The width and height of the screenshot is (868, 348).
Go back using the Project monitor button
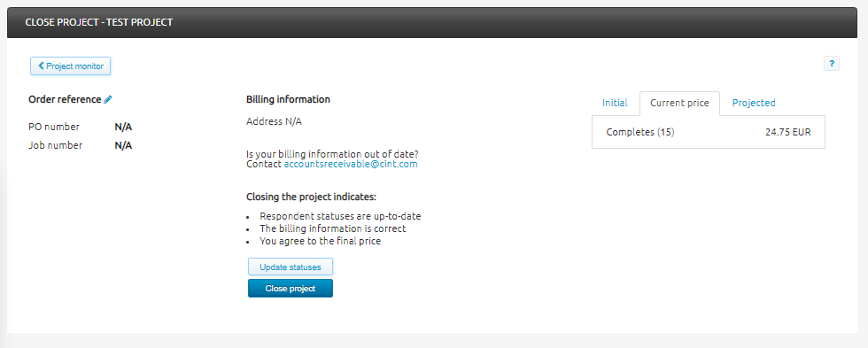[x=70, y=66]
